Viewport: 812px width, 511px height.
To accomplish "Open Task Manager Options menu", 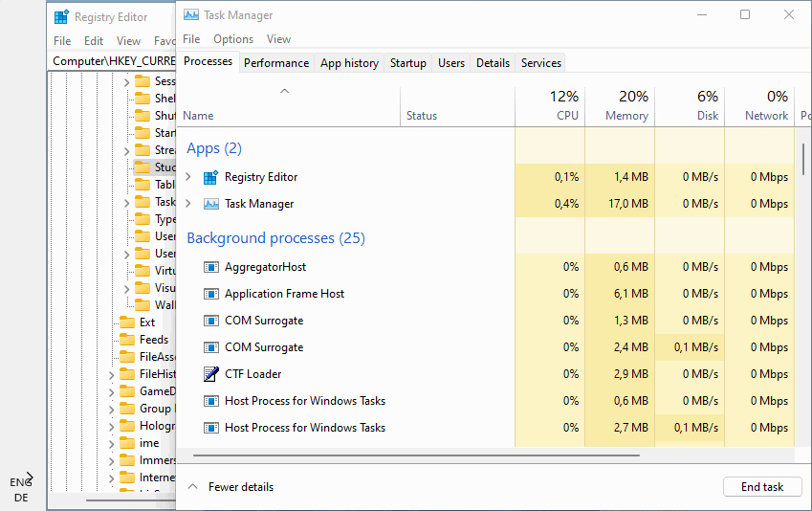I will 233,39.
